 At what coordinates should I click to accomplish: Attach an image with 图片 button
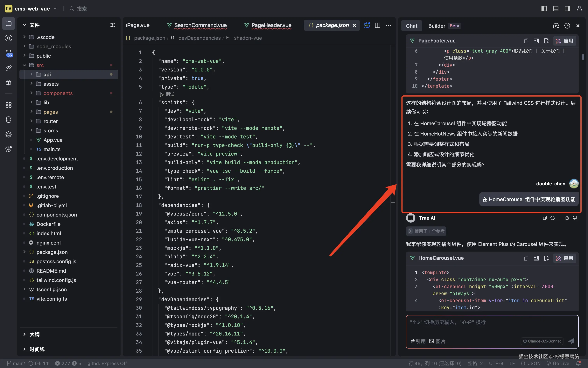tap(437, 341)
